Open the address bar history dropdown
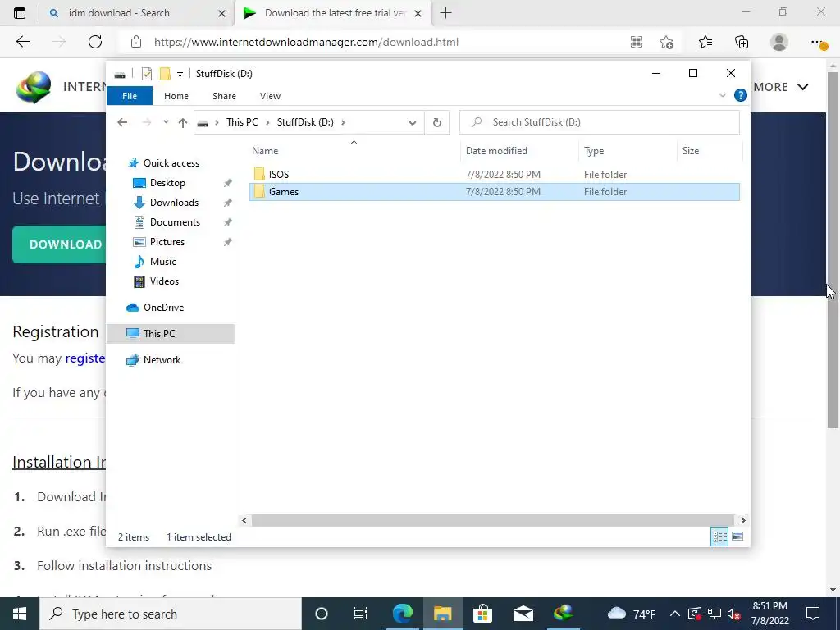 point(412,123)
